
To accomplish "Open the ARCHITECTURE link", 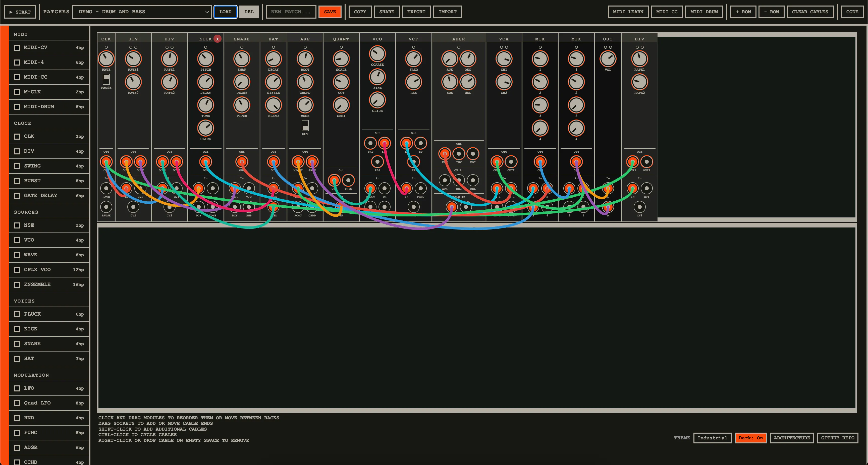I will tap(792, 438).
